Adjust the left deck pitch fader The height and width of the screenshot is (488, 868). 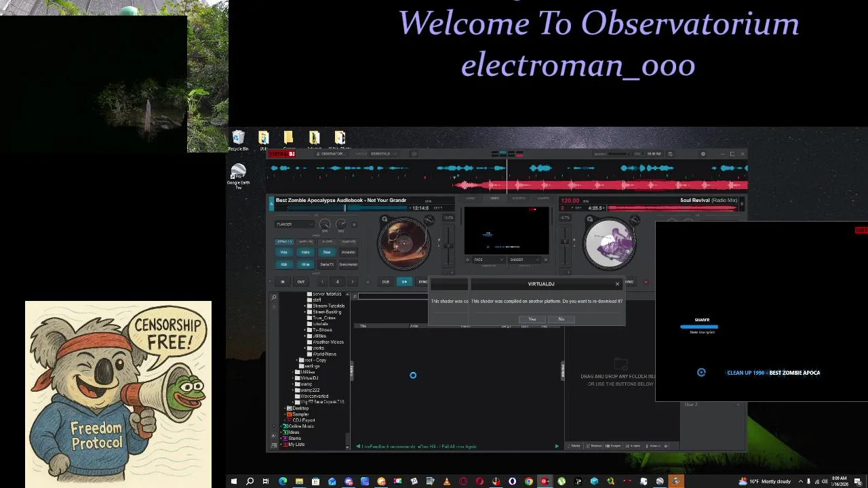448,245
